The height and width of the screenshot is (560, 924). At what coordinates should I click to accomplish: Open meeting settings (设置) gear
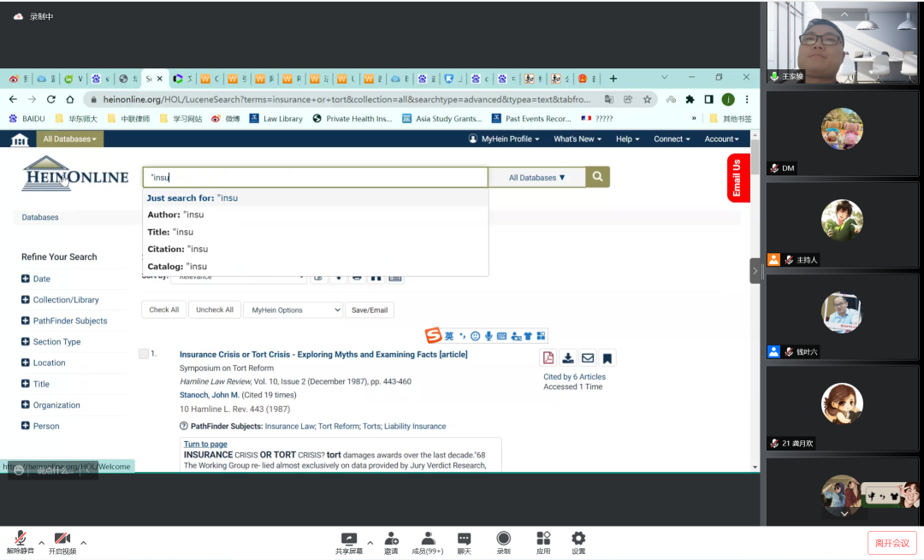(x=578, y=542)
